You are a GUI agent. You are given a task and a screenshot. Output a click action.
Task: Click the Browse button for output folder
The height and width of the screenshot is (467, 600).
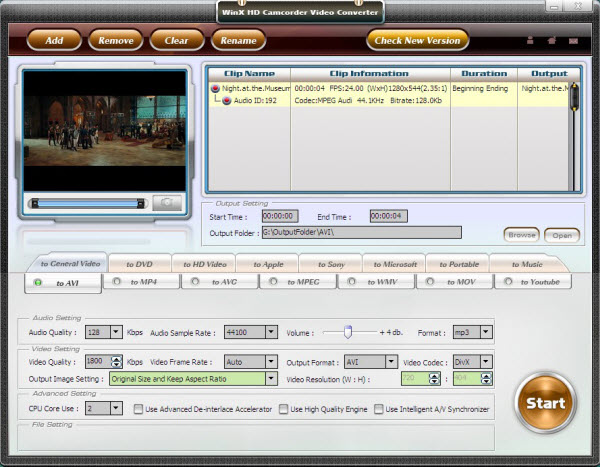click(522, 235)
